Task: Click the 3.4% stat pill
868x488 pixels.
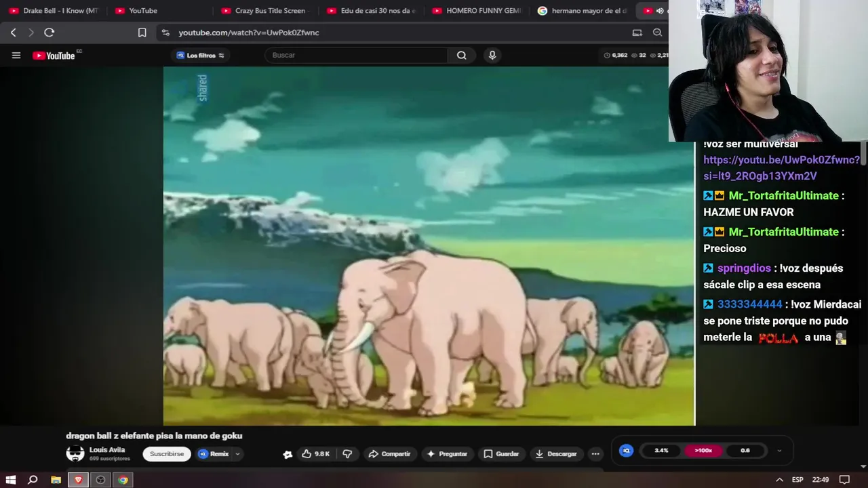Action: click(661, 451)
